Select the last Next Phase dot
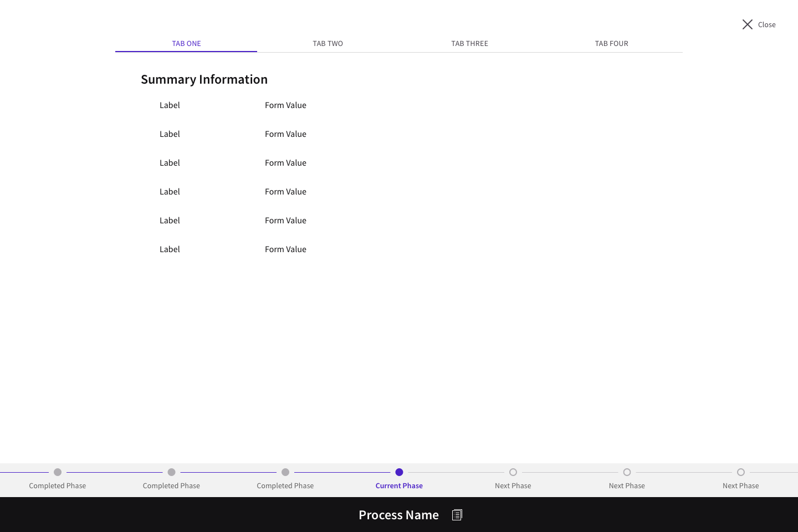 [x=741, y=472]
